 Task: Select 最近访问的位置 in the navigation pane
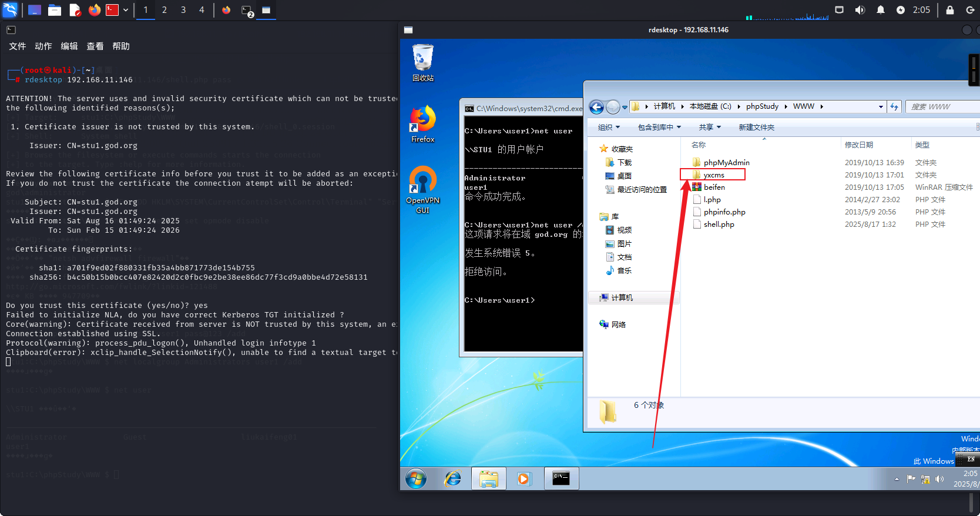coord(636,189)
